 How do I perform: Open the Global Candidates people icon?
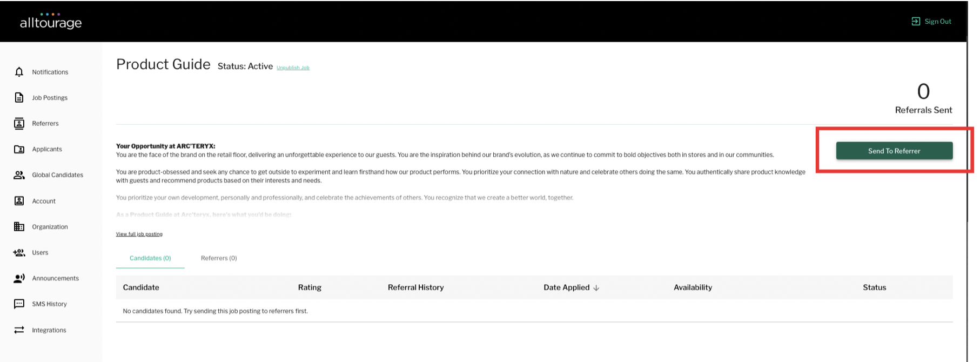pos(19,175)
